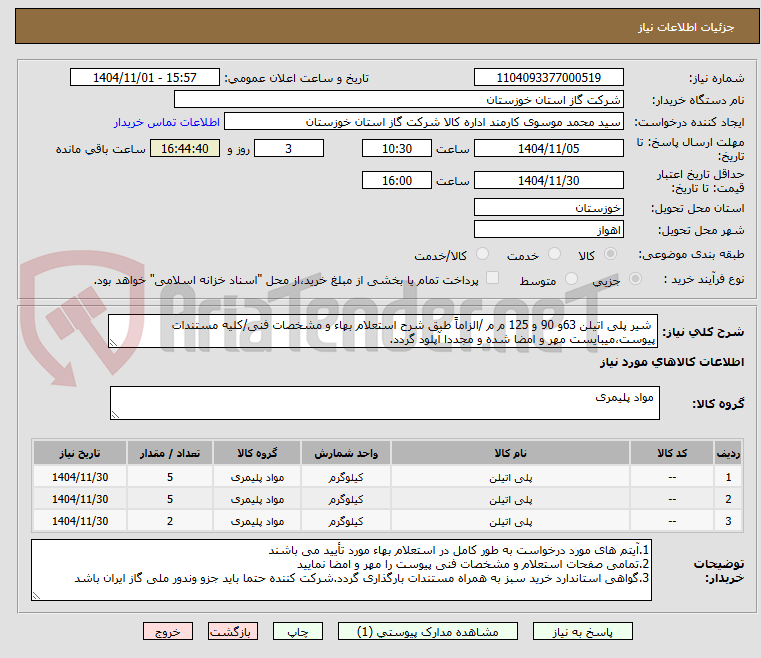Screen dimensions: 761x658
Task: Click the validity time field 16:00
Action: coord(397,181)
